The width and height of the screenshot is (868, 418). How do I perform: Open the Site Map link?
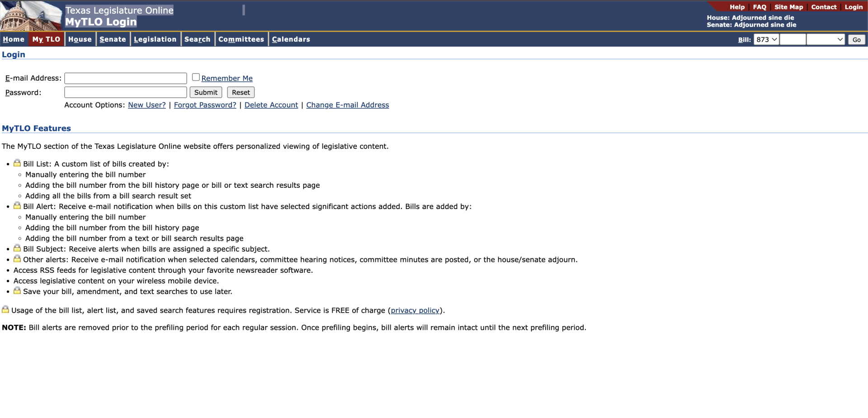tap(788, 7)
